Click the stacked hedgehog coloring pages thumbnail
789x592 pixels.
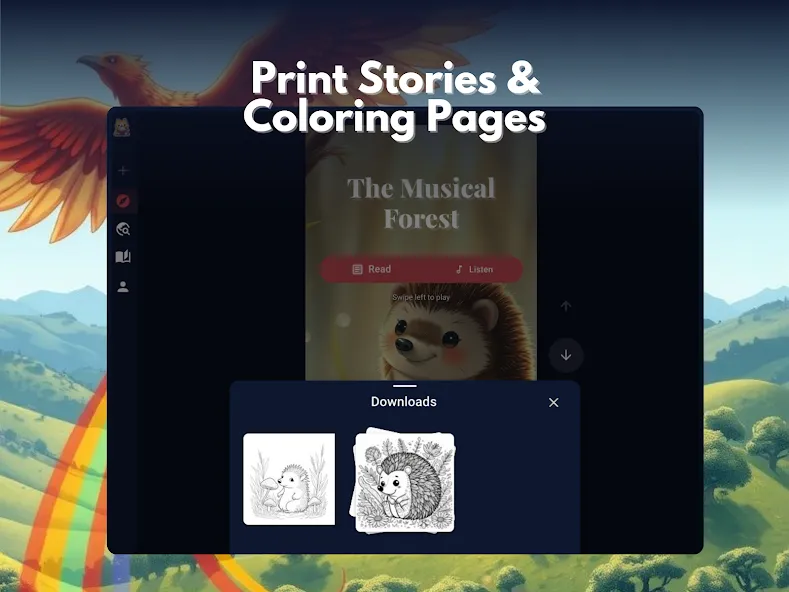click(x=403, y=481)
